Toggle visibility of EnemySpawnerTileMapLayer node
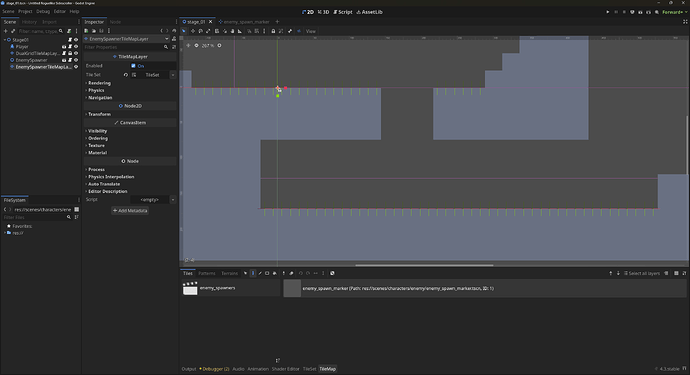The image size is (690, 375). coord(76,67)
